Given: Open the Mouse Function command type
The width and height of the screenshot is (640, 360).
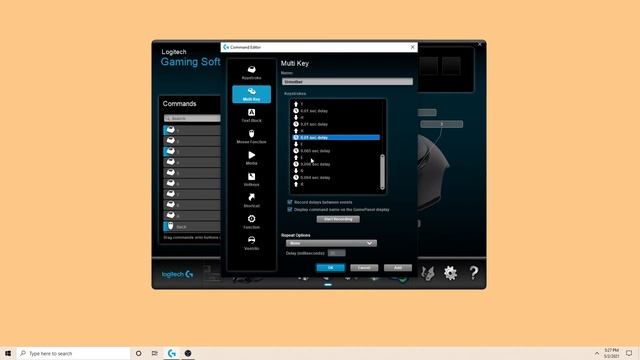Looking at the screenshot, I should click(251, 137).
